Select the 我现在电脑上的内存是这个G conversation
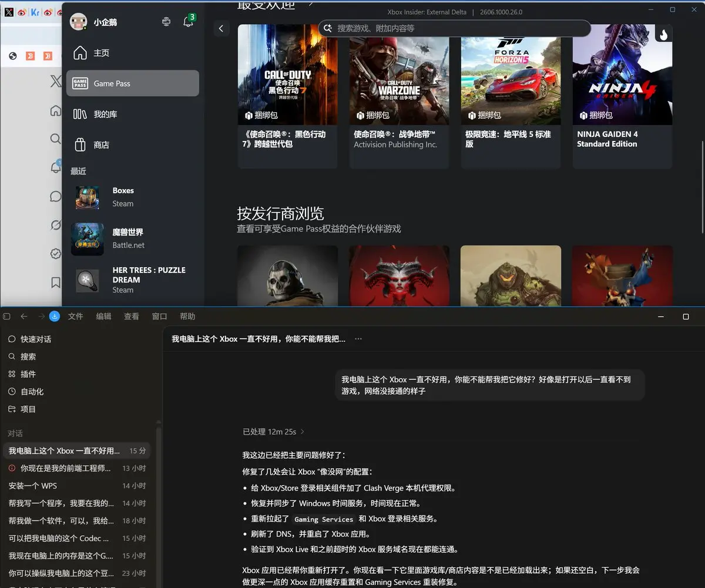705x588 pixels. click(76, 555)
